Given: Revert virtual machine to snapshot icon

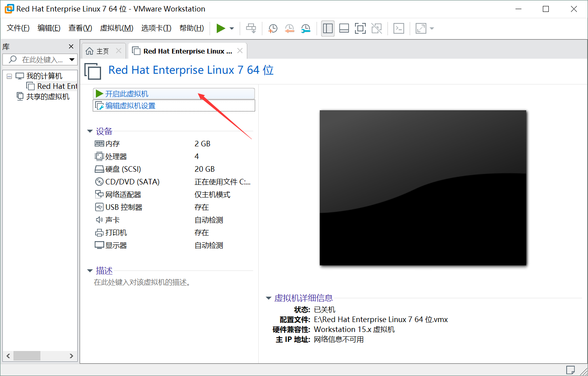Looking at the screenshot, I should click(289, 28).
